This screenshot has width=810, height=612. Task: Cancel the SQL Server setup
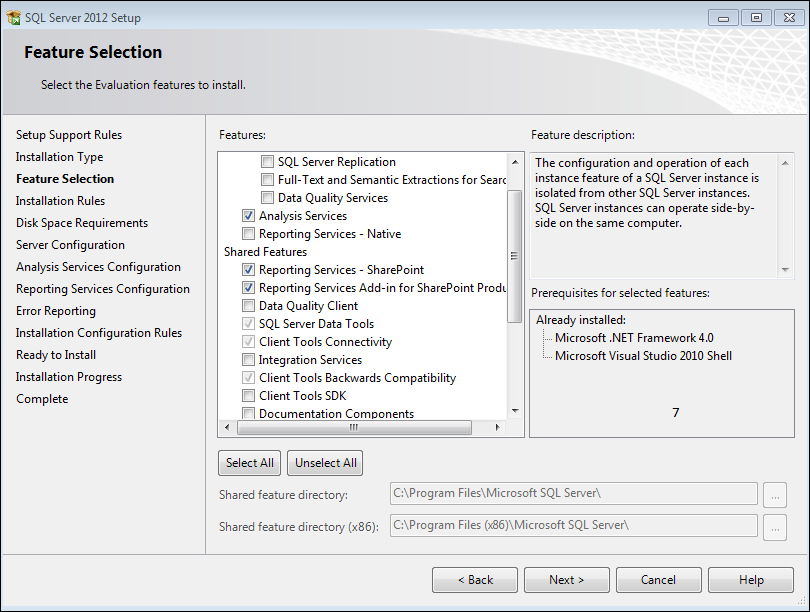(x=659, y=580)
